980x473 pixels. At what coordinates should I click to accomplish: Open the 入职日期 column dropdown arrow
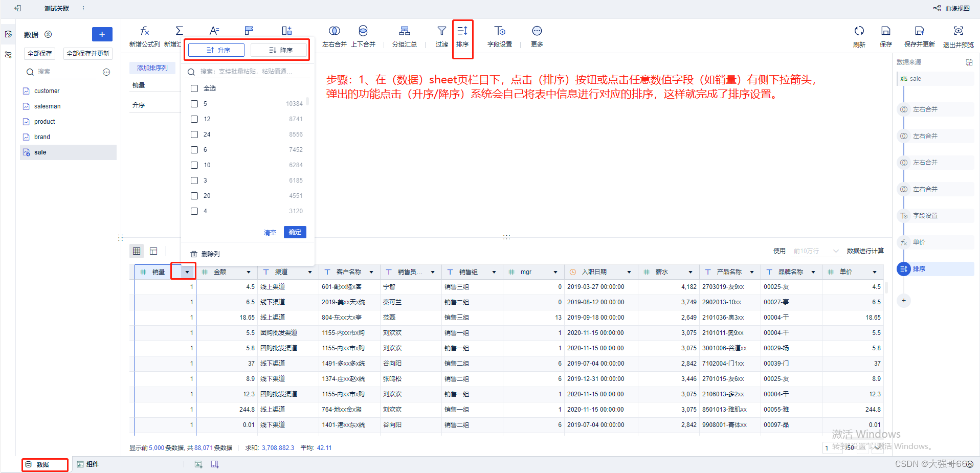click(x=629, y=272)
